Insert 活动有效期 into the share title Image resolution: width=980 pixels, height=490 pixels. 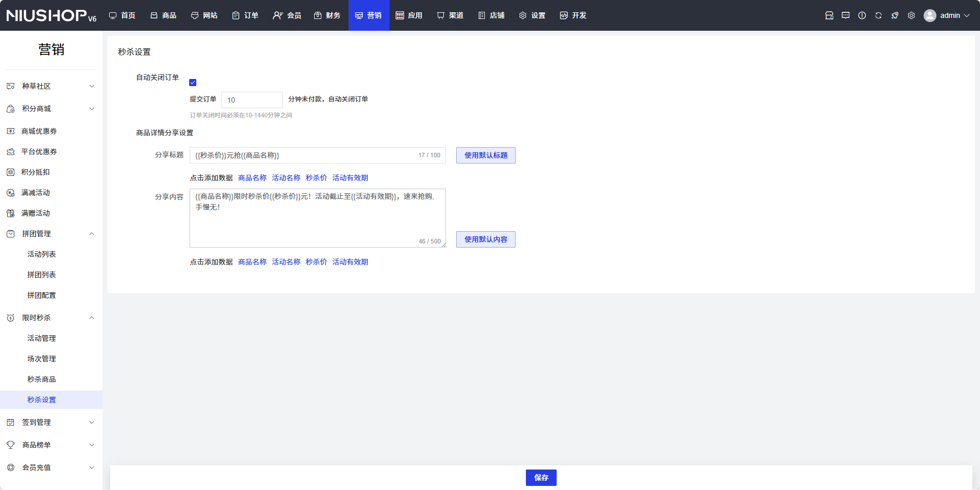[x=350, y=178]
